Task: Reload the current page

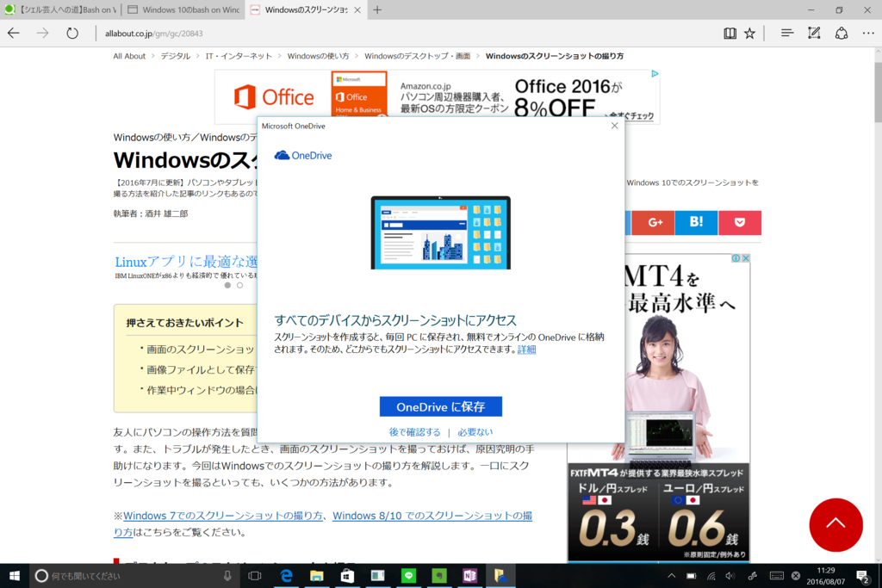Action: point(72,34)
